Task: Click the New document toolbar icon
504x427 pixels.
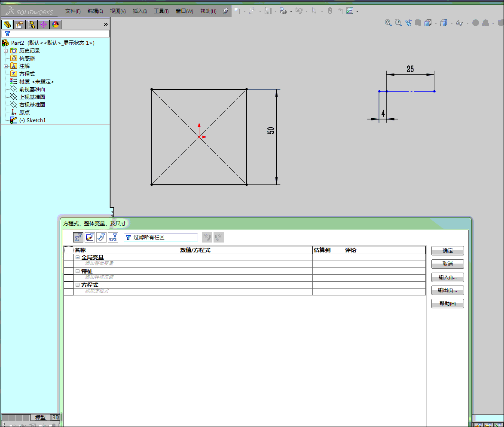Action: click(237, 11)
